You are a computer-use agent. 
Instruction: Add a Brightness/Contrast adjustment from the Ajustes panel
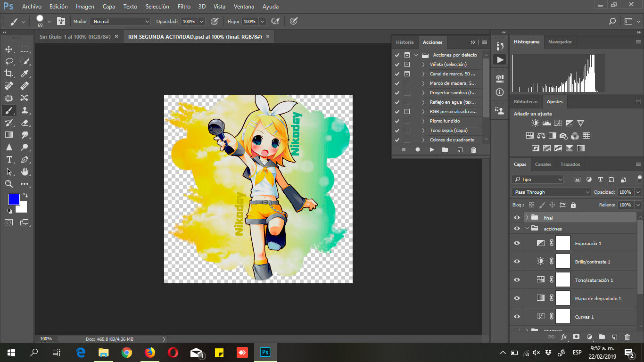coord(535,123)
